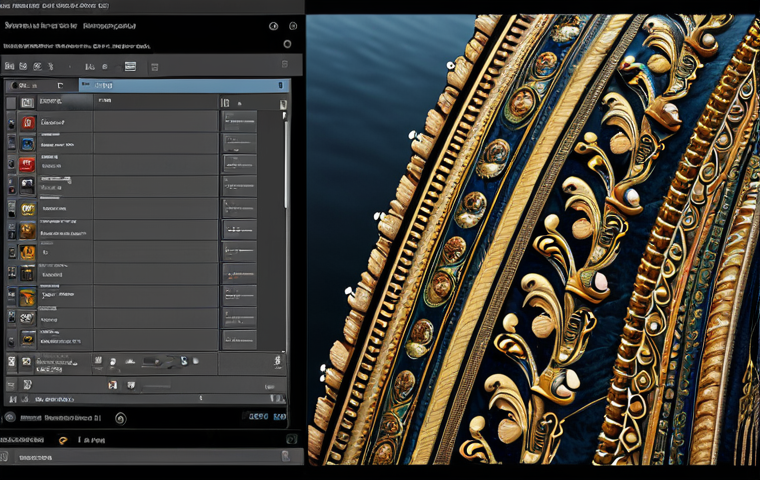Click the first circular icon of the top-right pair
Viewport: 760px width, 480px height.
pyautogui.click(x=274, y=26)
